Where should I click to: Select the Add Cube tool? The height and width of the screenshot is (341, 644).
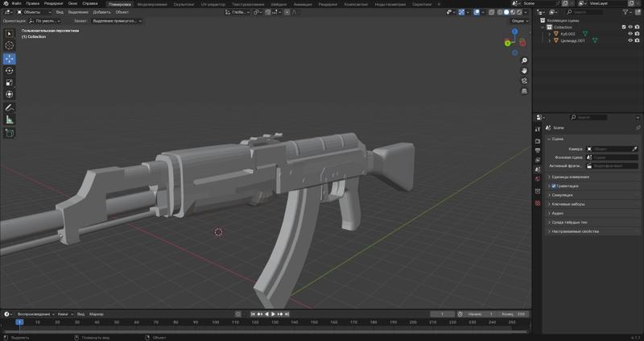click(10, 133)
